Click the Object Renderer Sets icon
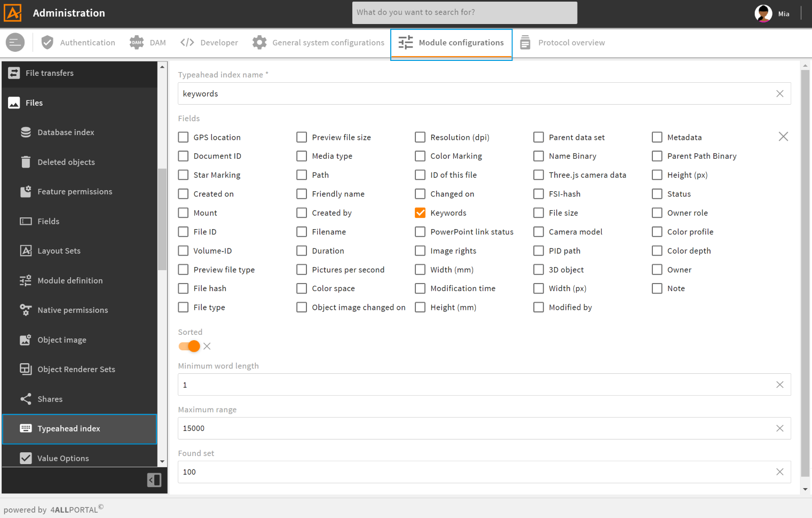The image size is (812, 518). 26,369
